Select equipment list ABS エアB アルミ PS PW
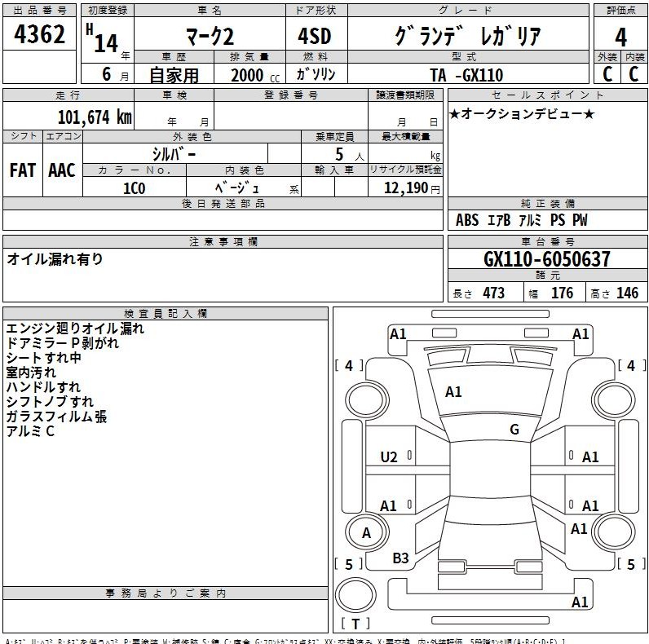This screenshot has width=649, height=644. pyautogui.click(x=521, y=220)
